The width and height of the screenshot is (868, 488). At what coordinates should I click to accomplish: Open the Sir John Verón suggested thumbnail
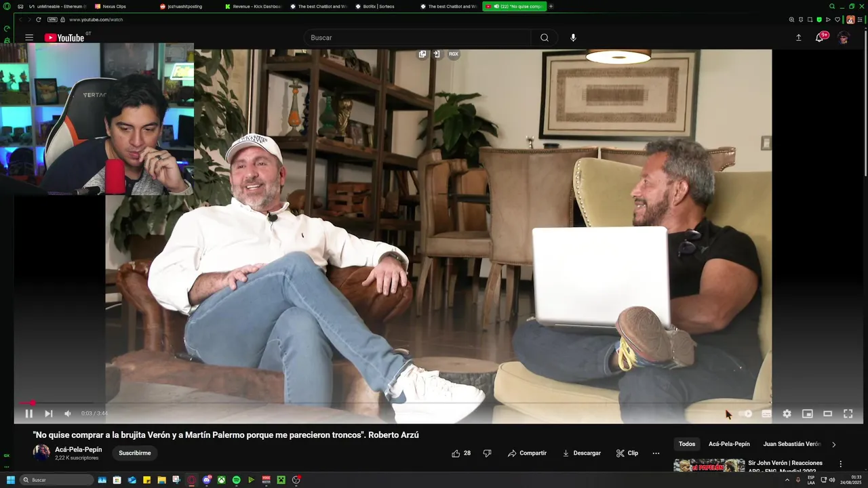[x=709, y=466]
